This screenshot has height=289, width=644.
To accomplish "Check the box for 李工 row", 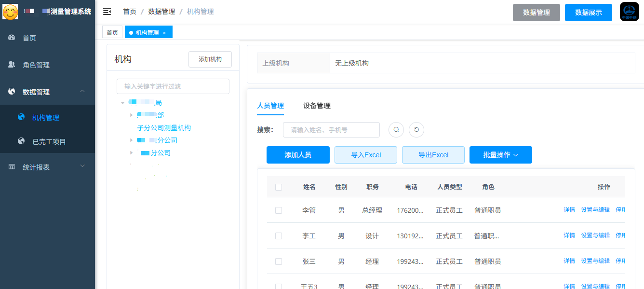I will [x=279, y=236].
